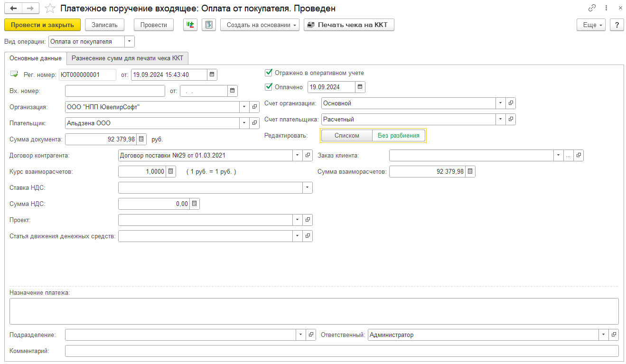
Task: Open Организация record with open button
Action: (x=254, y=107)
